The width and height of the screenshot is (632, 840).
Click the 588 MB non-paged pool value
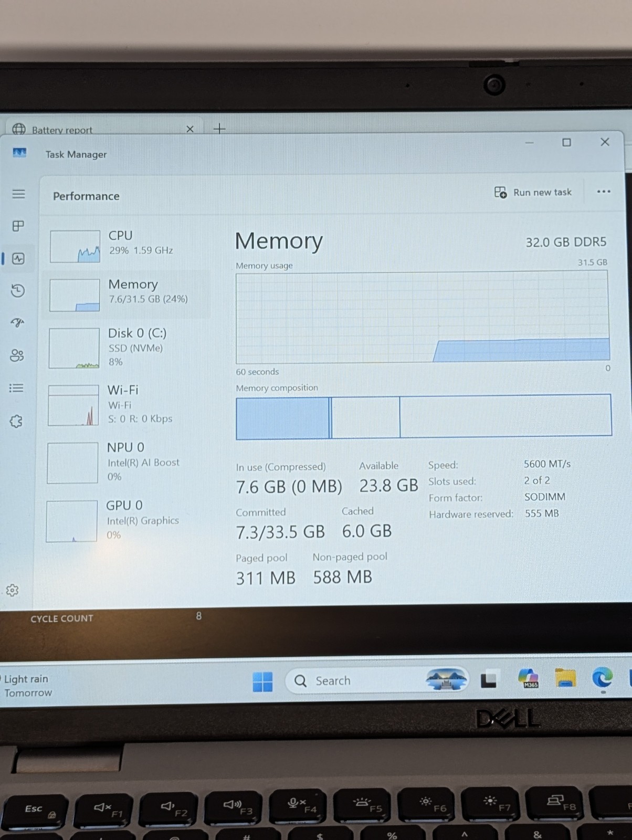pos(343,577)
